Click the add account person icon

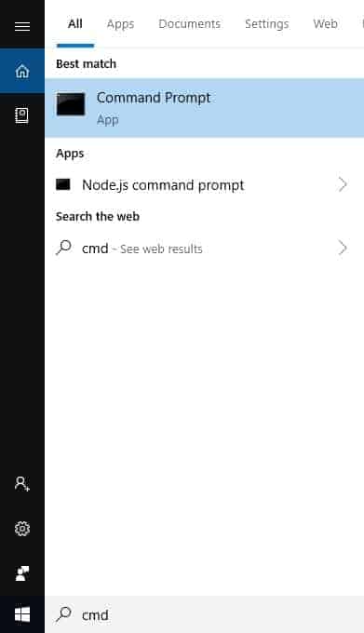(x=21, y=483)
